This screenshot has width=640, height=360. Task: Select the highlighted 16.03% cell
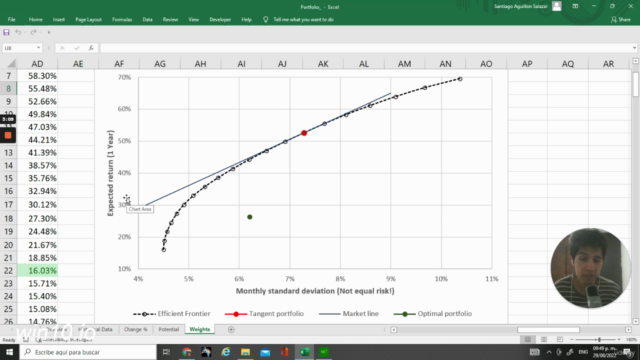point(37,271)
